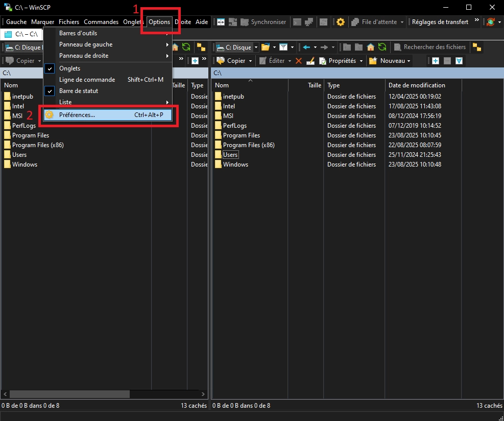Expand the Nouveau dropdown arrow
Viewport: 504px width, 421px height.
409,61
